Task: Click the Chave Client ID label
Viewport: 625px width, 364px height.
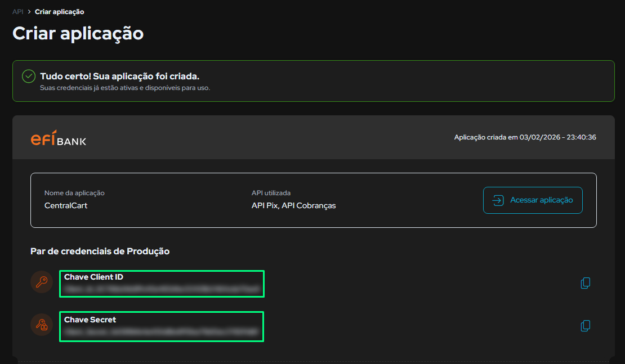Action: (x=93, y=277)
